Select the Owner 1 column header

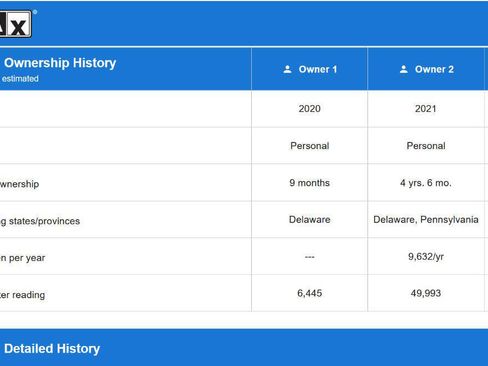pos(310,69)
